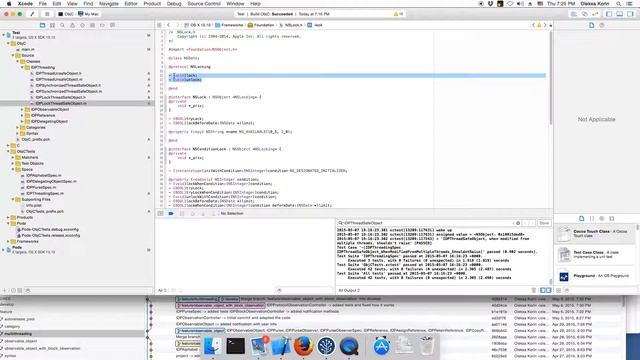This screenshot has width=640, height=360.
Task: Toggle the Utilities panel visibility
Action: (630, 14)
